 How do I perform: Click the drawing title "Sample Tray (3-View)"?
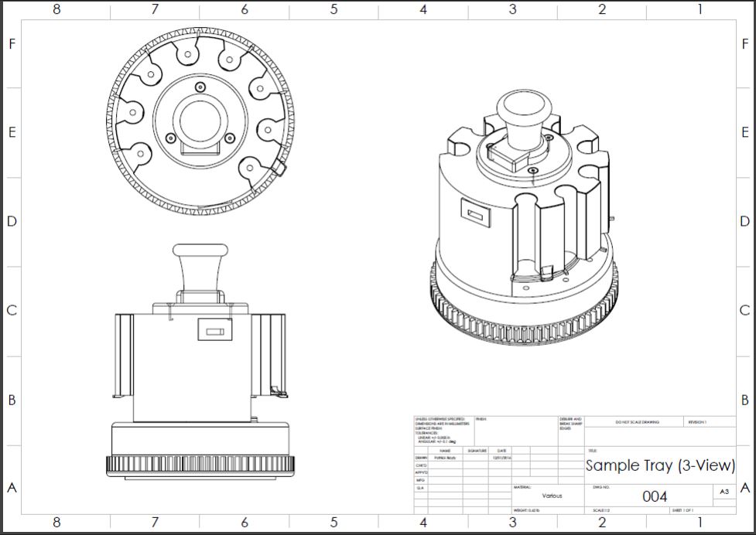tap(659, 465)
